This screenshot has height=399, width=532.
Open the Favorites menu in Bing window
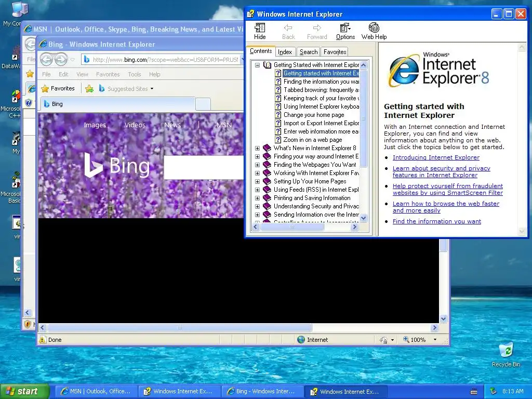point(108,74)
